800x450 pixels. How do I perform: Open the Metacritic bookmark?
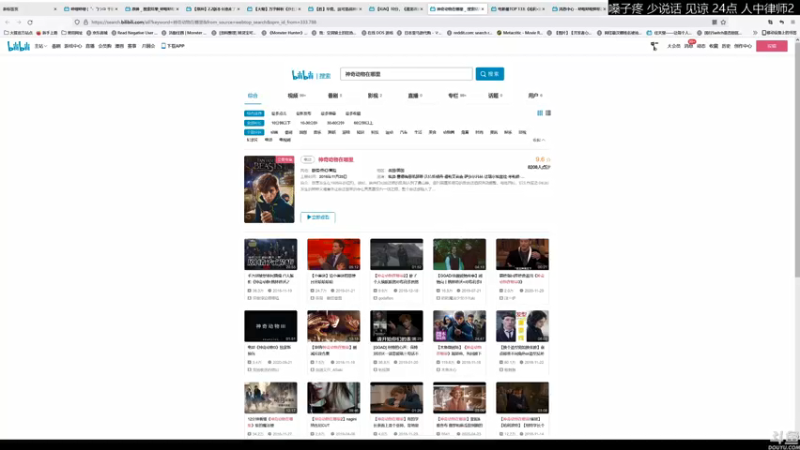519,33
